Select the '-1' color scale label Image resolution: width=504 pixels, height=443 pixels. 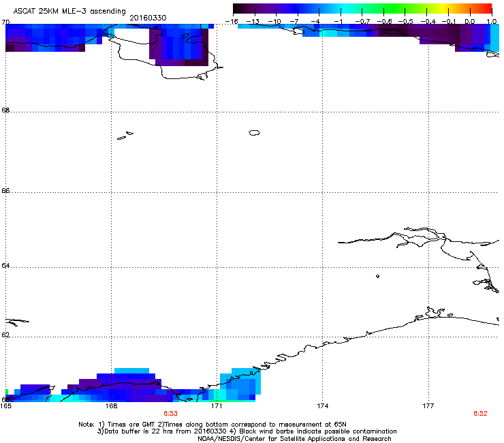click(338, 22)
